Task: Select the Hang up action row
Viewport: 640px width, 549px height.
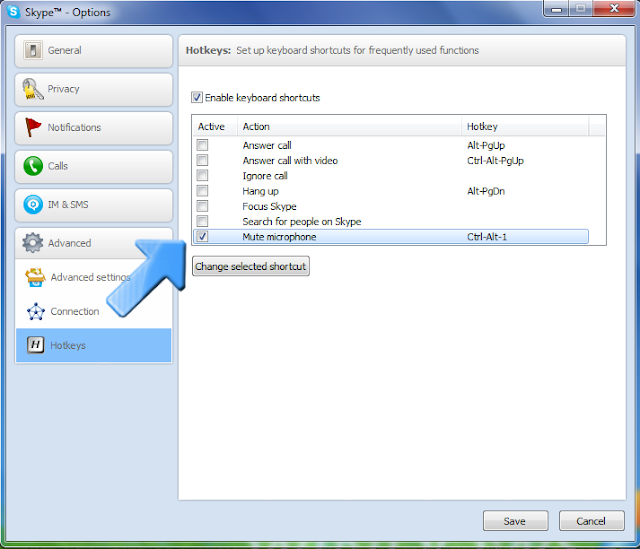Action: [x=390, y=191]
